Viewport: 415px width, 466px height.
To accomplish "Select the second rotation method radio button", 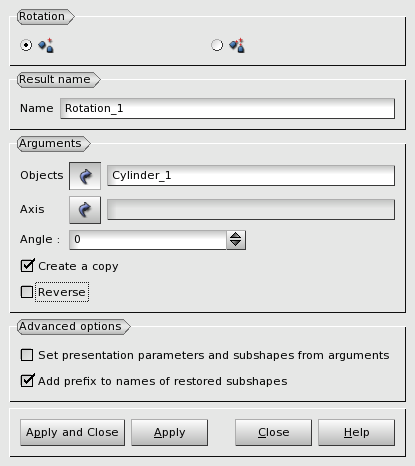I will [217, 45].
